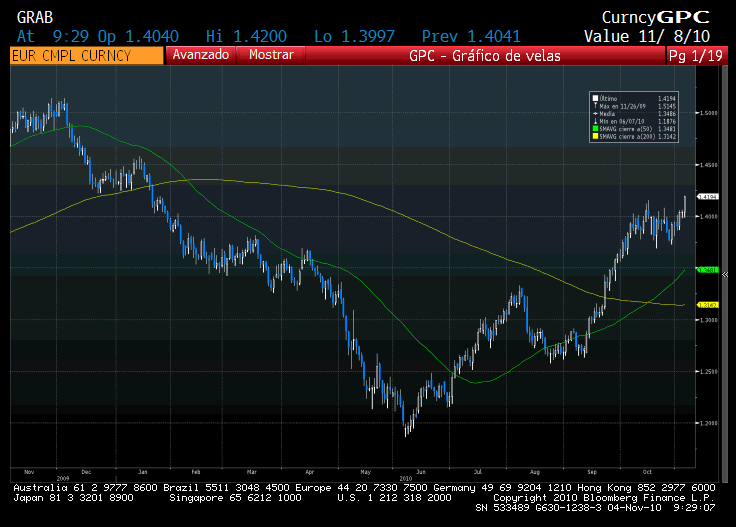This screenshot has height=527, width=736.
Task: Click the 1.4500 price axis label
Action: point(709,165)
